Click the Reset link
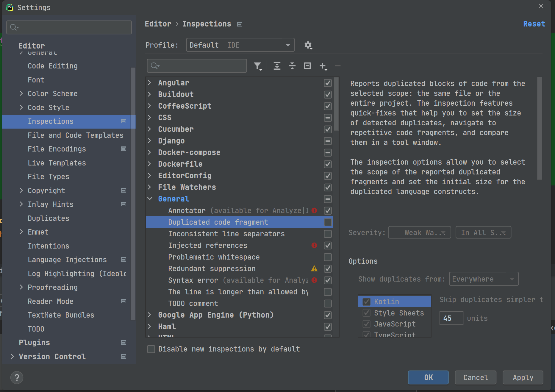The image size is (555, 392). (x=534, y=24)
